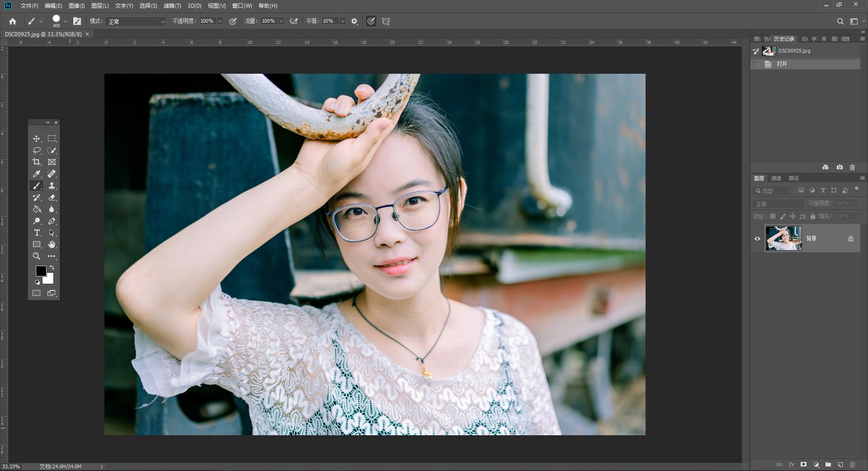
Task: Select the Horizontal Type tool
Action: point(37,233)
